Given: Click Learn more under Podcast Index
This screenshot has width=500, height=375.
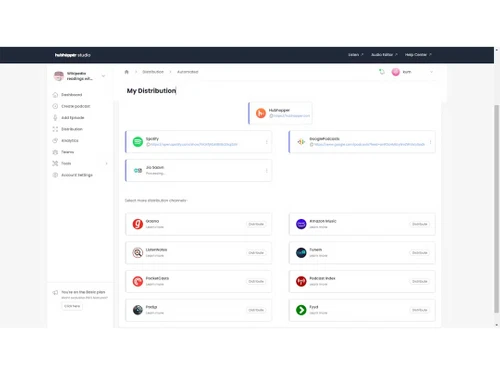Looking at the screenshot, I should coord(318,284).
